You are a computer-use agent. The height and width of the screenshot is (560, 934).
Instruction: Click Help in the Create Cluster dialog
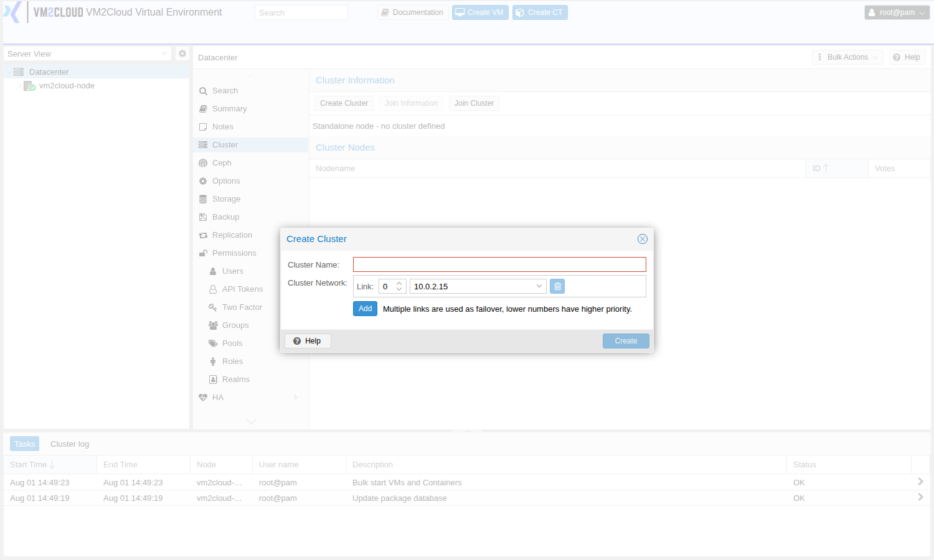[308, 341]
